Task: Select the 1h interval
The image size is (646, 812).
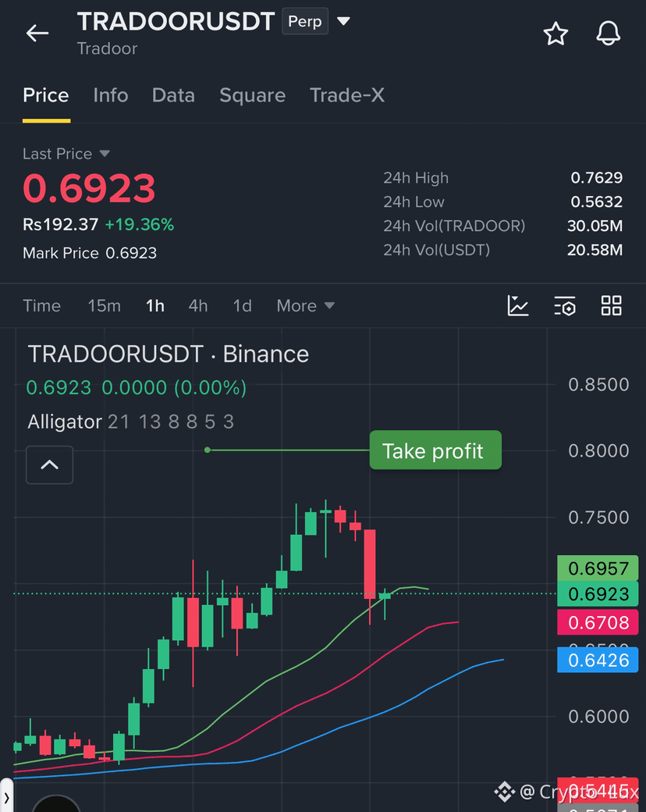Action: click(154, 305)
